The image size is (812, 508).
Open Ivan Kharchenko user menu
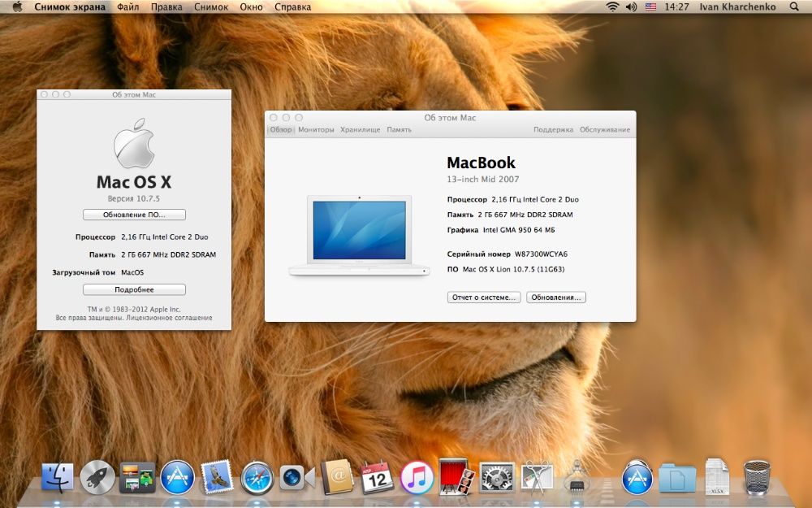pos(737,7)
